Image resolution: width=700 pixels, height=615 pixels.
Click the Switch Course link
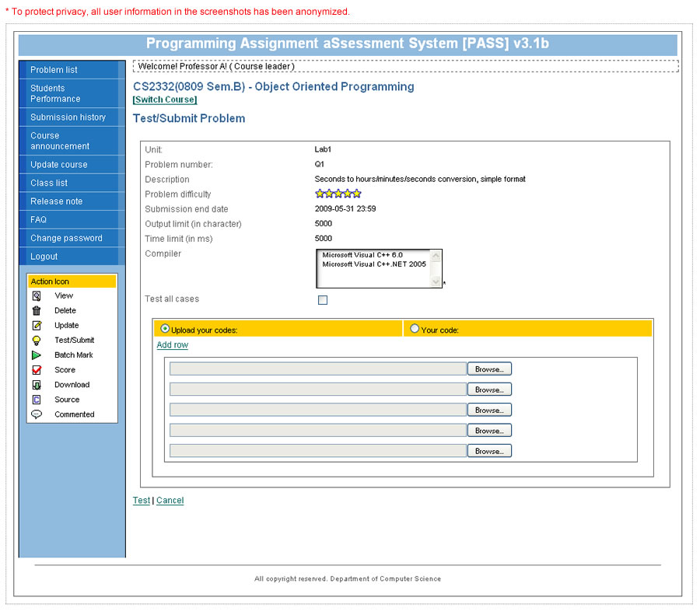[165, 100]
